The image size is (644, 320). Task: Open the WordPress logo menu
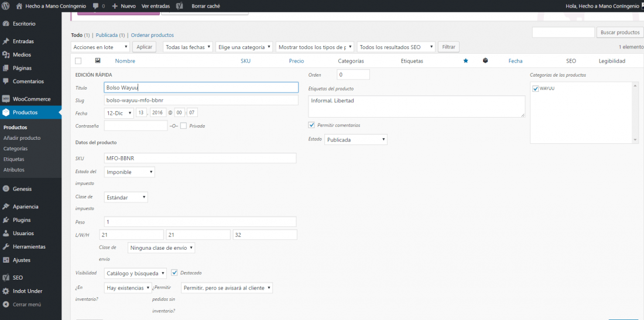pyautogui.click(x=6, y=6)
